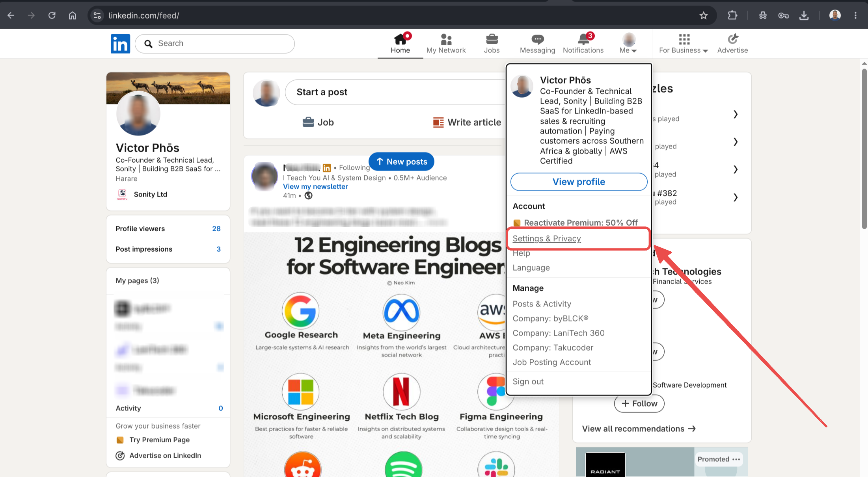
Task: Click Reactivate Premium: 50% Off link
Action: click(581, 223)
